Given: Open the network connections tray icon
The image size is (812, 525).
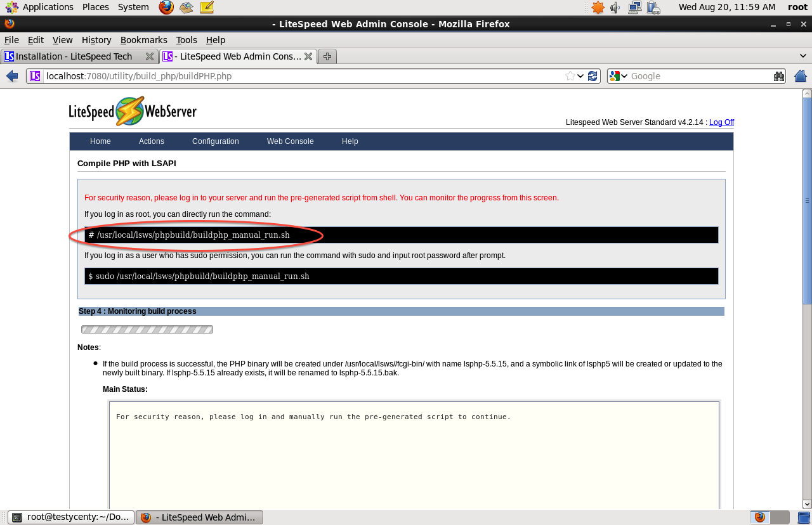Looking at the screenshot, I should click(x=634, y=7).
